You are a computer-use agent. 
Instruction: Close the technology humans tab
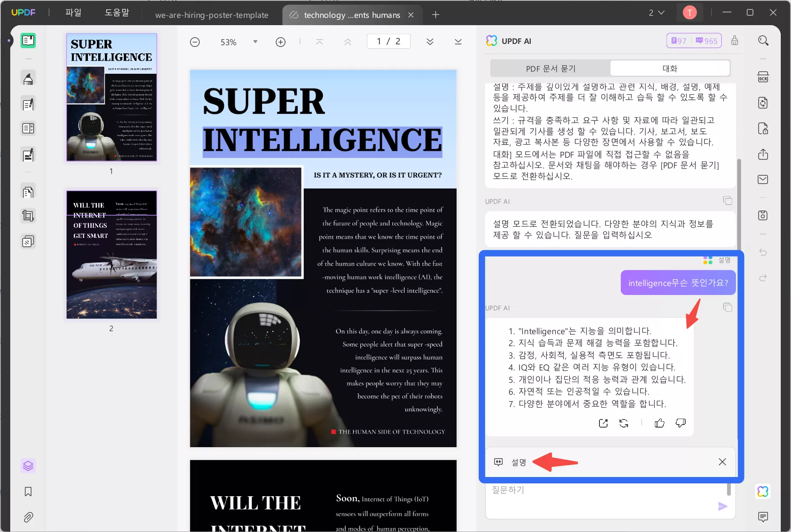coord(411,15)
